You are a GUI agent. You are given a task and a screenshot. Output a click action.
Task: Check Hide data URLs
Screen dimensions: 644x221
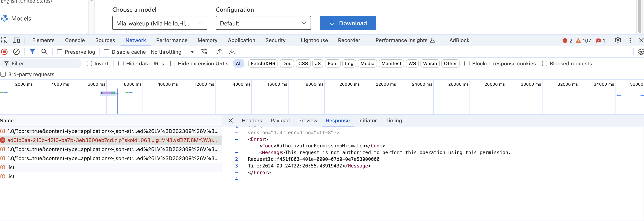point(121,63)
